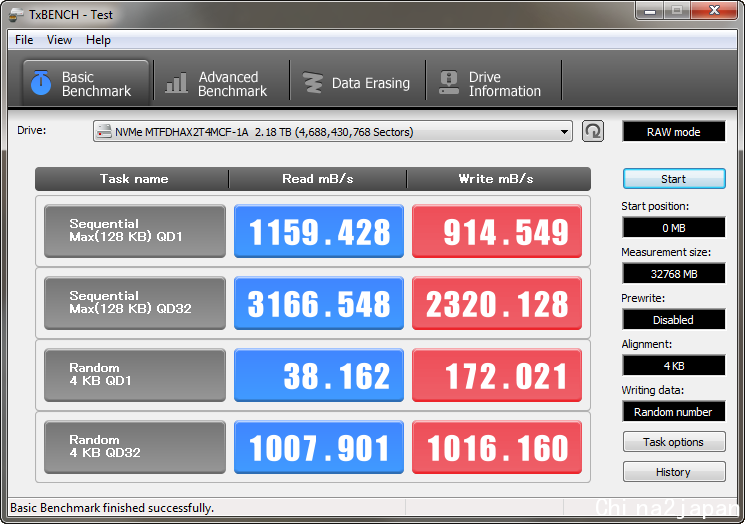This screenshot has height=524, width=745.
Task: Click the Write mB/s column header
Action: click(x=498, y=179)
